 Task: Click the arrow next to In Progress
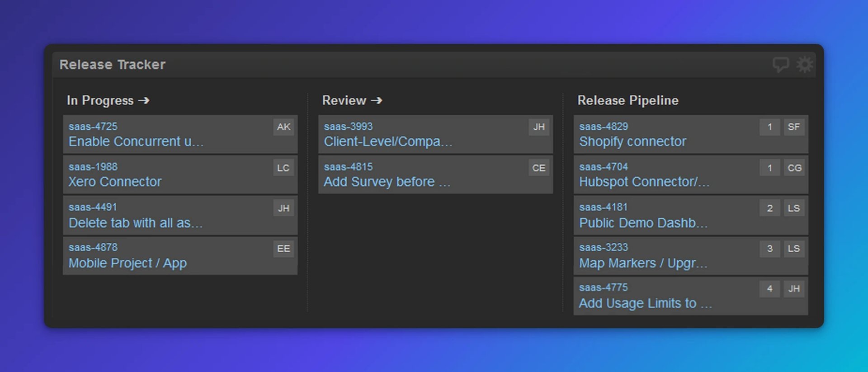click(144, 100)
